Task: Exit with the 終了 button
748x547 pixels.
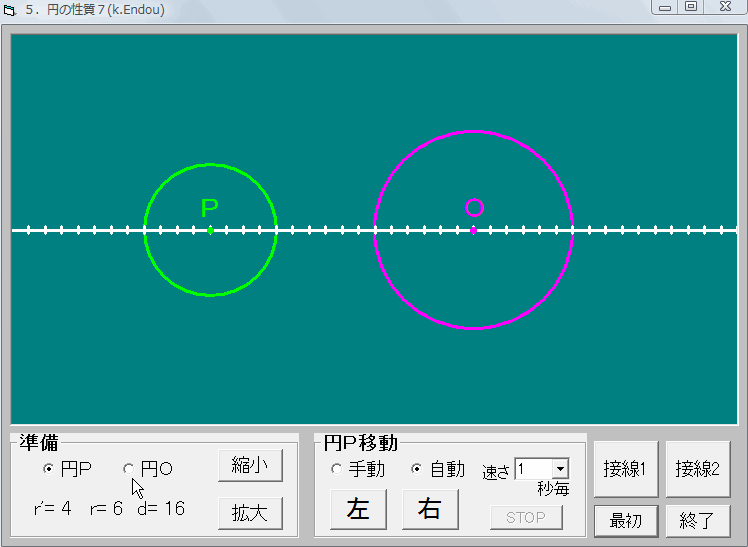Action: tap(697, 521)
